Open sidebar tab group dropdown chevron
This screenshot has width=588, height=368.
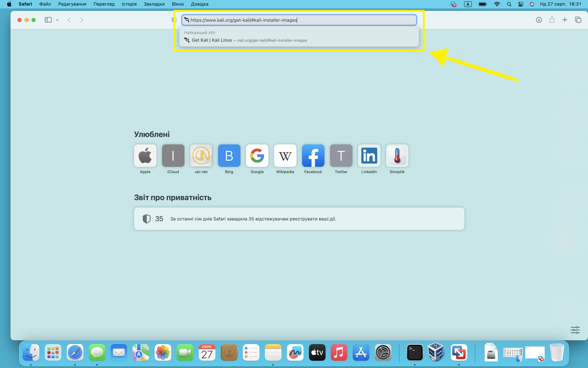click(57, 20)
